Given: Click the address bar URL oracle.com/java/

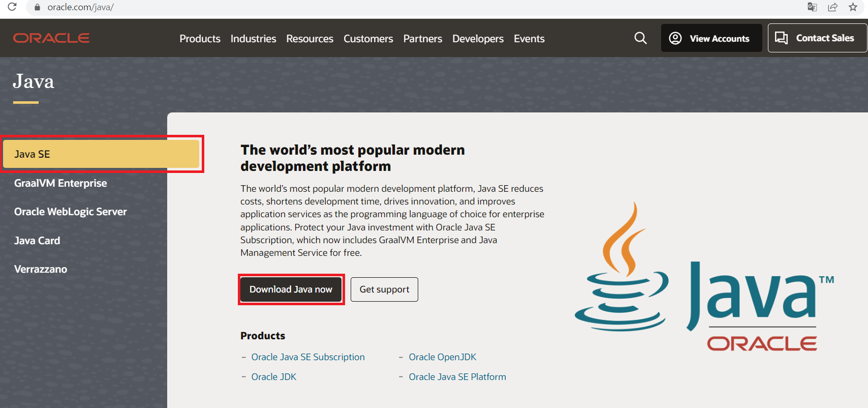Looking at the screenshot, I should [80, 7].
